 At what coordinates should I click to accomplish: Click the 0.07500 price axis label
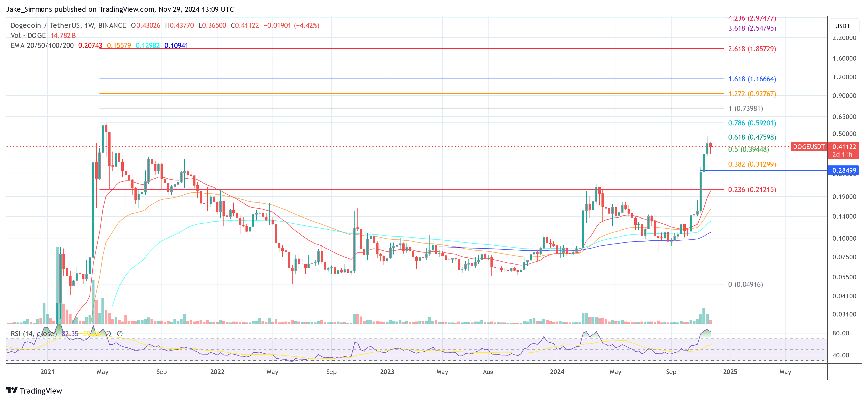844,257
